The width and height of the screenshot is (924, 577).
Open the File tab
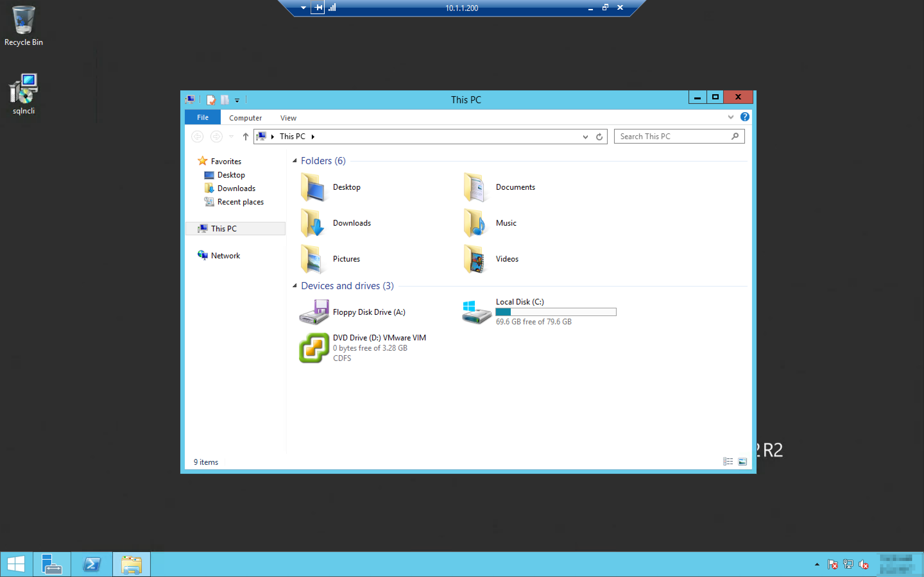point(203,118)
